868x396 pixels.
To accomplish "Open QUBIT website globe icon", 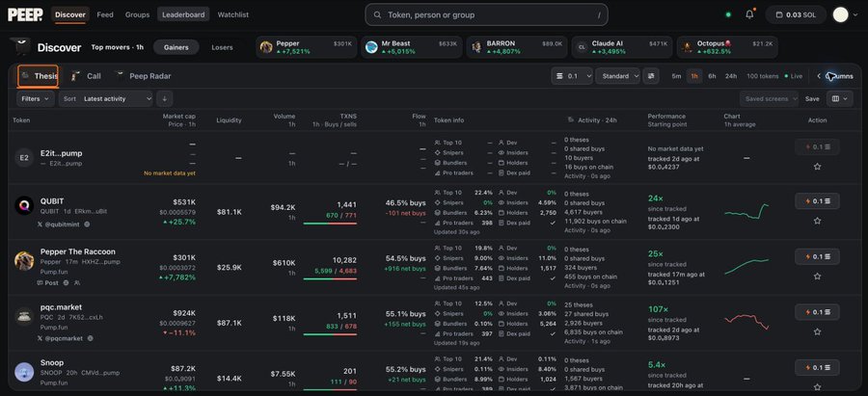I will click(x=87, y=224).
